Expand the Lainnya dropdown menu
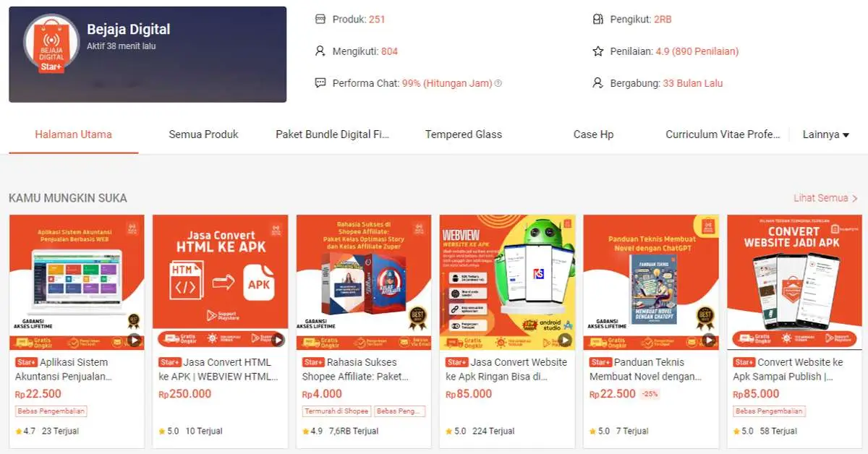 coord(826,134)
